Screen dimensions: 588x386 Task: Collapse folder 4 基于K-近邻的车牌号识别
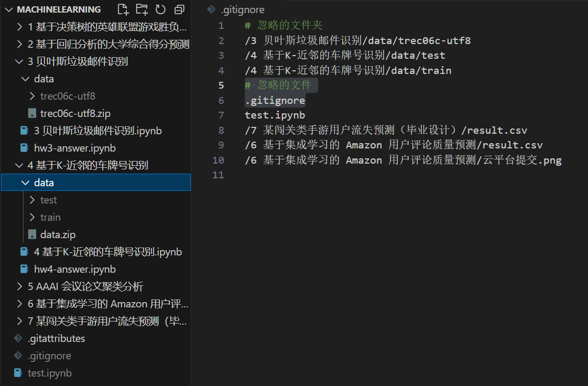19,165
